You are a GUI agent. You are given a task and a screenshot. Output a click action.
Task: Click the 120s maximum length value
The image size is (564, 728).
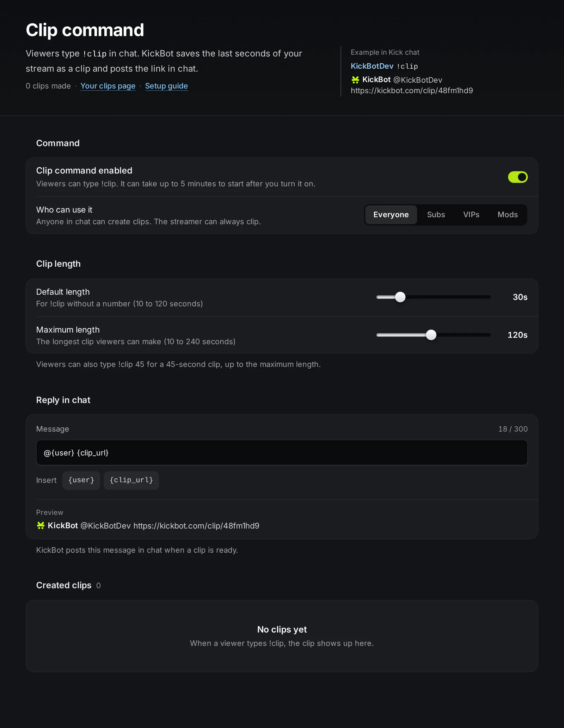click(x=517, y=335)
